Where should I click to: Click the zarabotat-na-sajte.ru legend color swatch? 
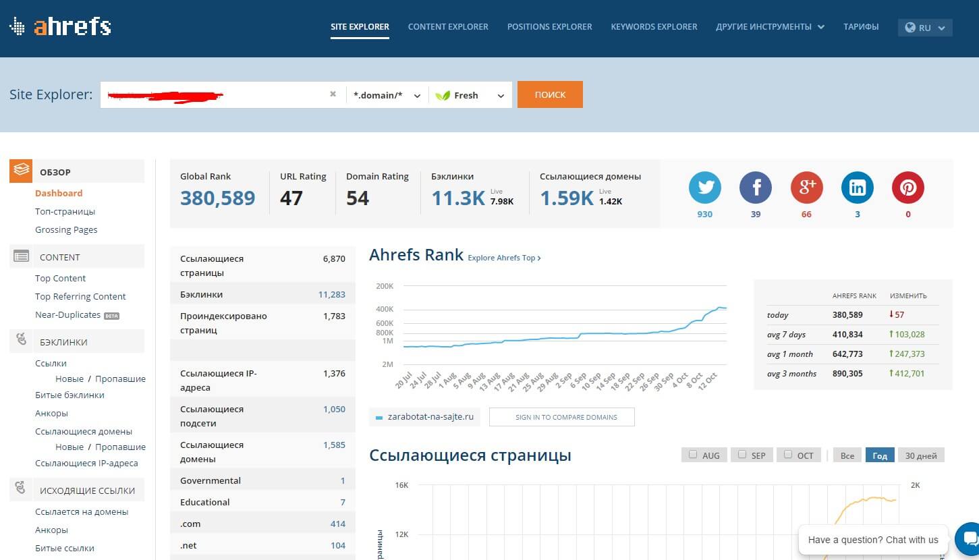[379, 418]
